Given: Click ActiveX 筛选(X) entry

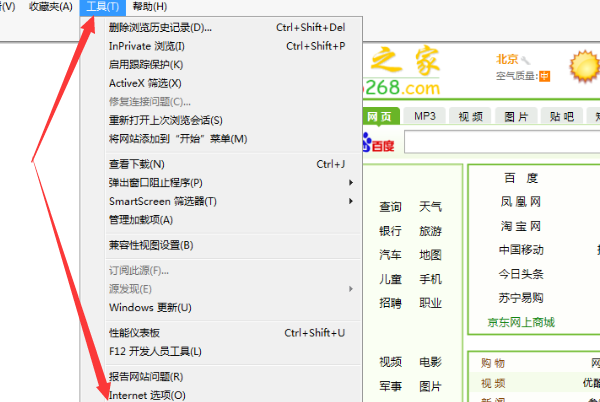Looking at the screenshot, I should coord(234,83).
